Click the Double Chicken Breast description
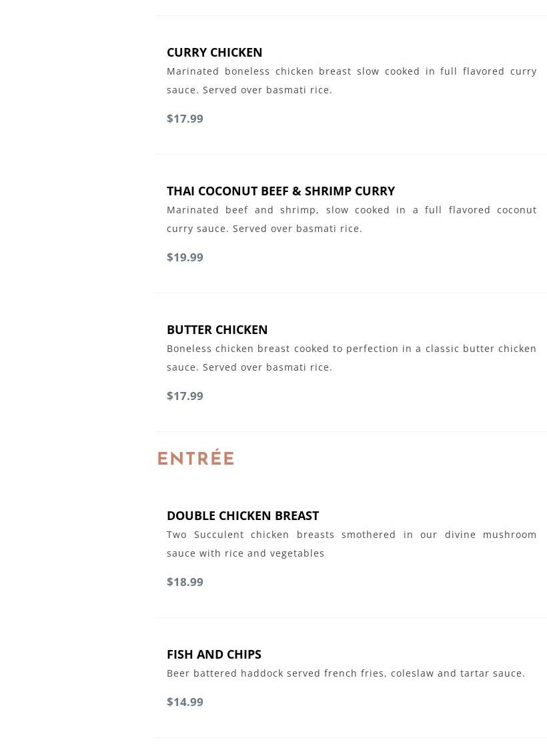Screen dimensions: 547x756 point(351,543)
